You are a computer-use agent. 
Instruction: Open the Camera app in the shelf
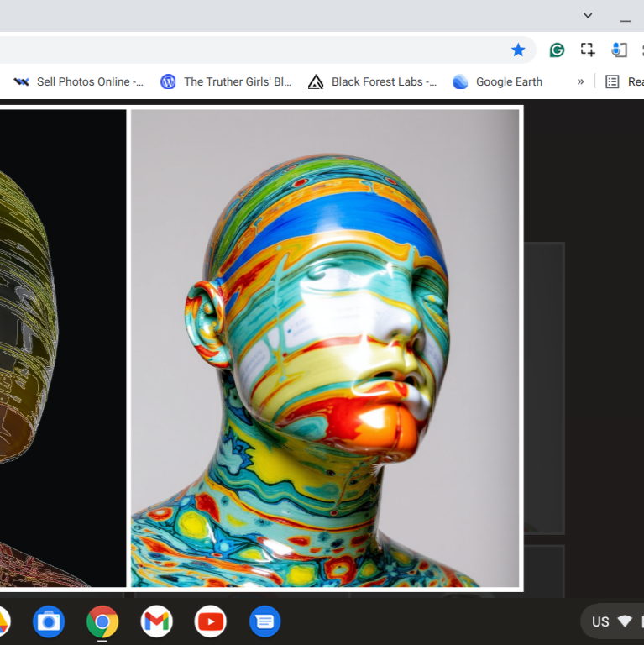49,621
